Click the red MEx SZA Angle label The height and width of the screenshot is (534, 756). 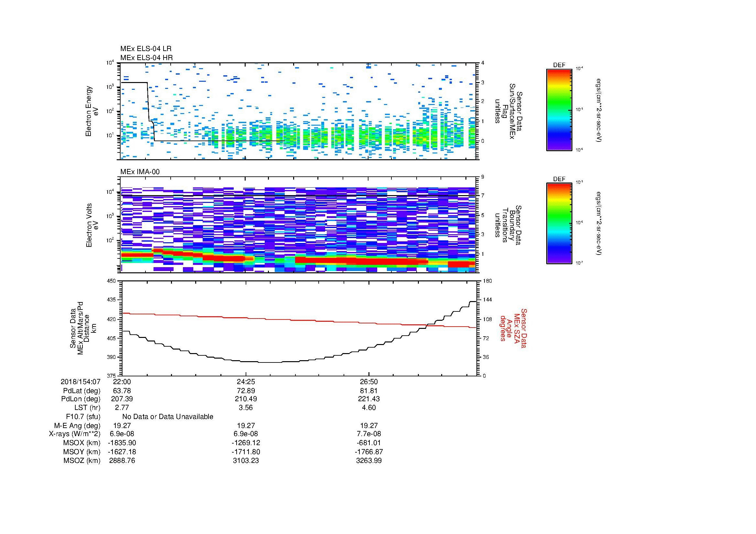pyautogui.click(x=514, y=328)
